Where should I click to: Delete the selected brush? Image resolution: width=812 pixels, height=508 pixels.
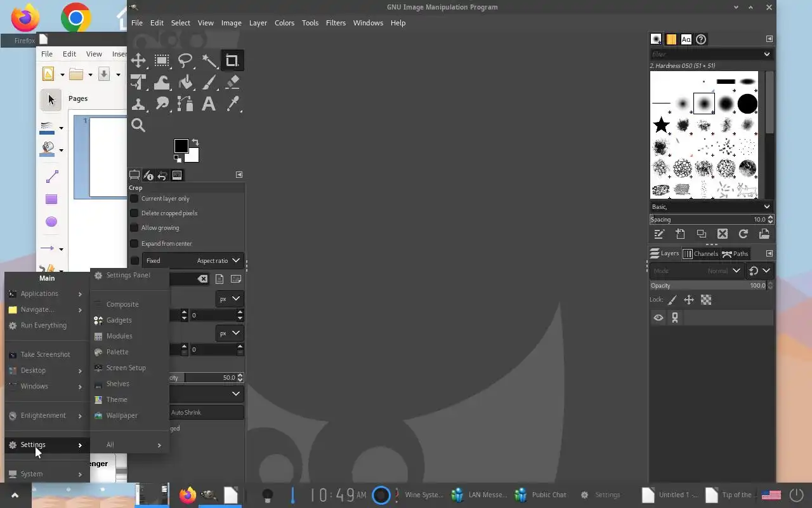[722, 234]
